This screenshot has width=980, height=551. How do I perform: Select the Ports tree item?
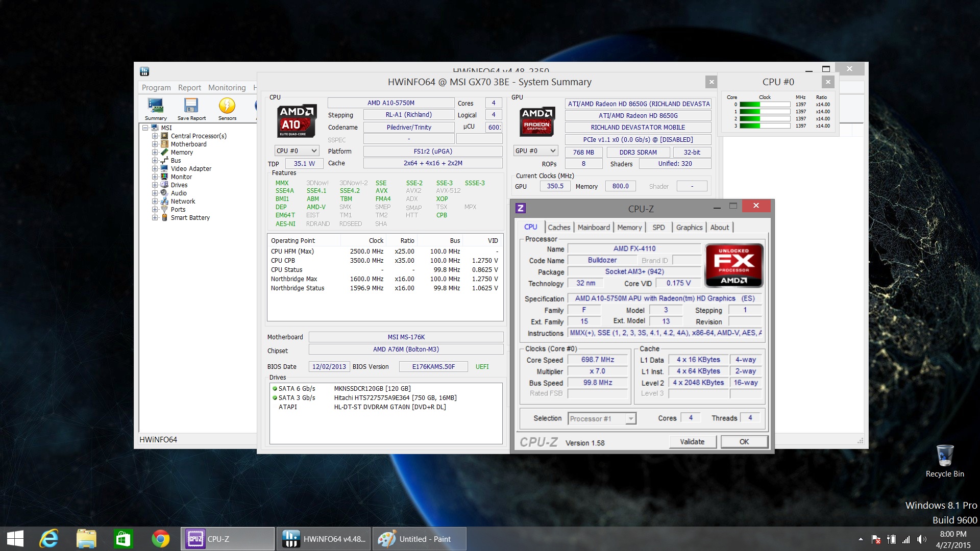pyautogui.click(x=178, y=209)
